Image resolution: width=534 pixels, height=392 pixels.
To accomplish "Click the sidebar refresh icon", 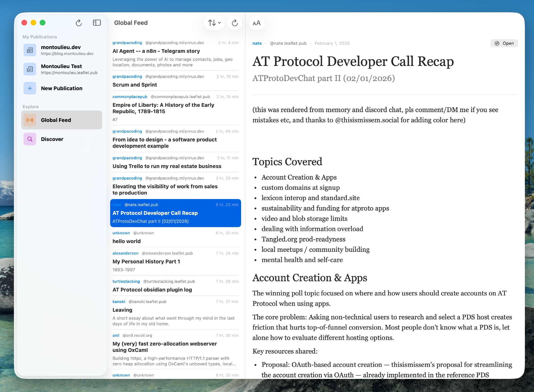I will pos(78,23).
